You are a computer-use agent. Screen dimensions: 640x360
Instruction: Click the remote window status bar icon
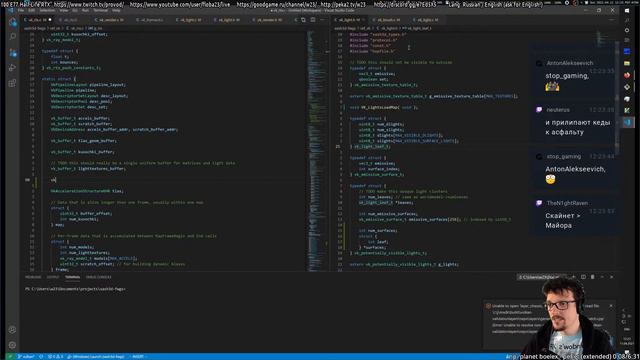point(10,356)
